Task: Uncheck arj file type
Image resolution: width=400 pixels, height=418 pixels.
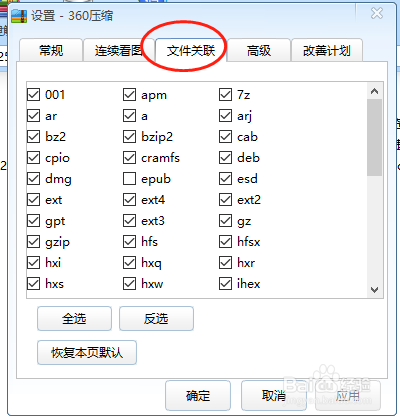Action: coord(226,116)
